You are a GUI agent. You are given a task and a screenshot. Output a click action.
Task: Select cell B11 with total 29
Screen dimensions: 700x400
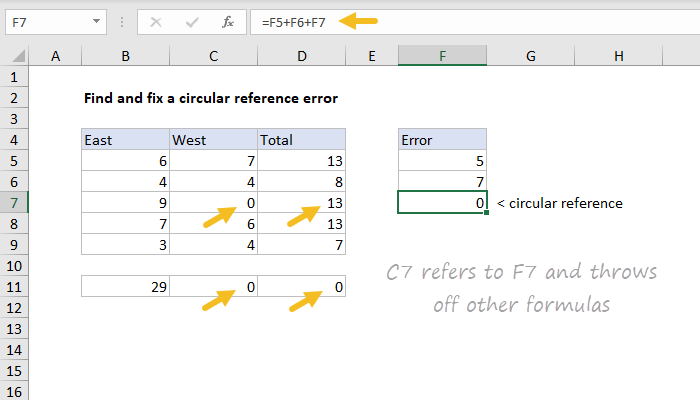click(125, 287)
